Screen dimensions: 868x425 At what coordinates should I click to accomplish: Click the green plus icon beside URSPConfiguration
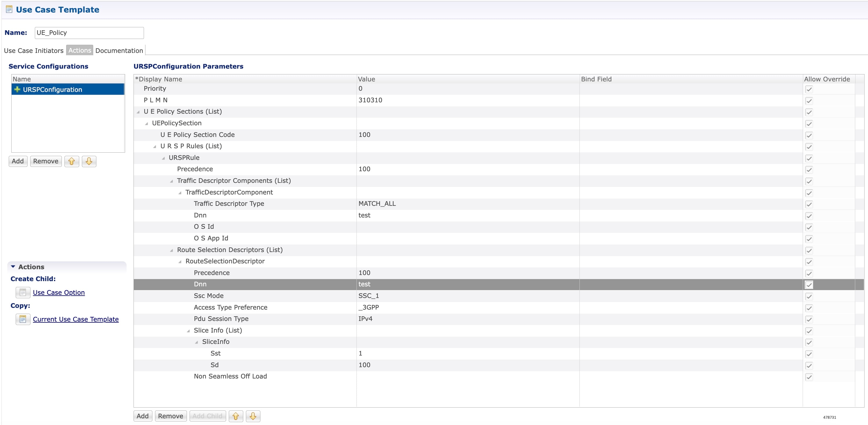point(17,89)
